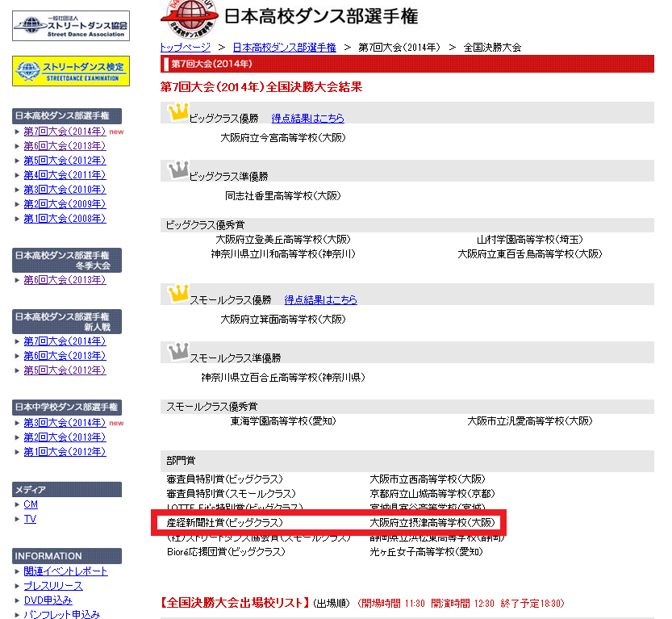Open プレスリリース link
Screen dimensions: 672x619
click(x=53, y=586)
